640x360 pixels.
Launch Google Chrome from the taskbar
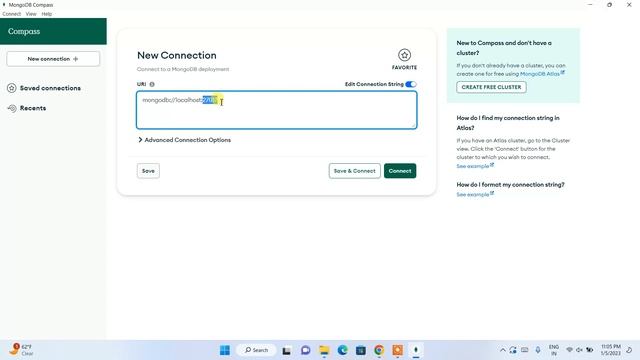(x=379, y=350)
